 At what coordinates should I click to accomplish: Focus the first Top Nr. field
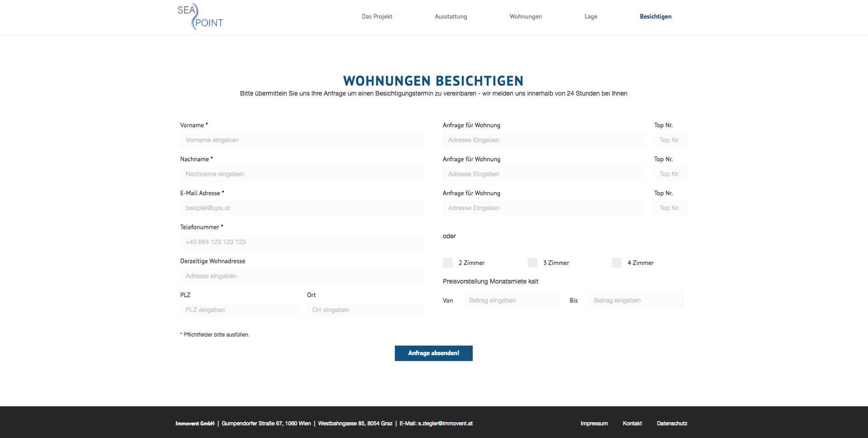[x=671, y=140]
